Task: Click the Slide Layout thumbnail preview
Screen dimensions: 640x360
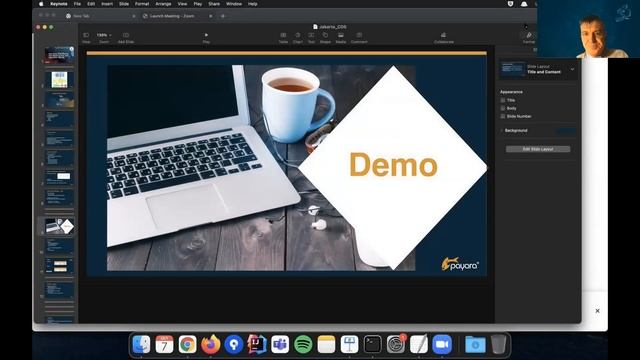Action: [513, 69]
